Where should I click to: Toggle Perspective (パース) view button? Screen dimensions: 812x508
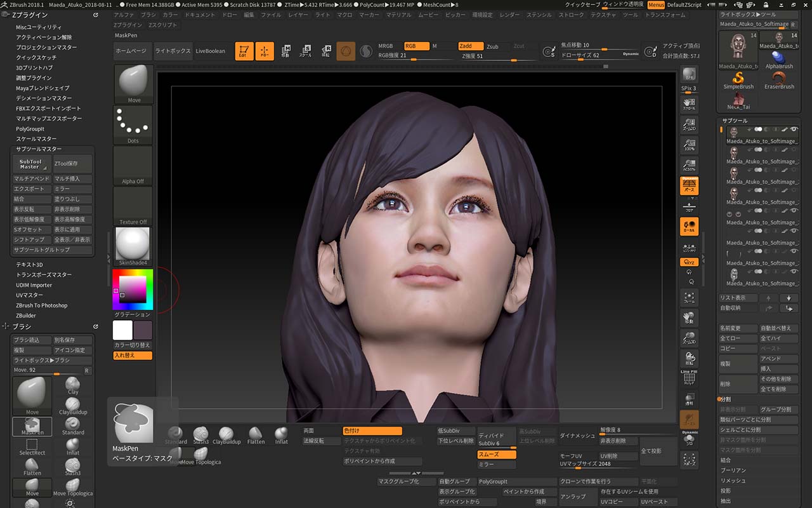coord(690,186)
